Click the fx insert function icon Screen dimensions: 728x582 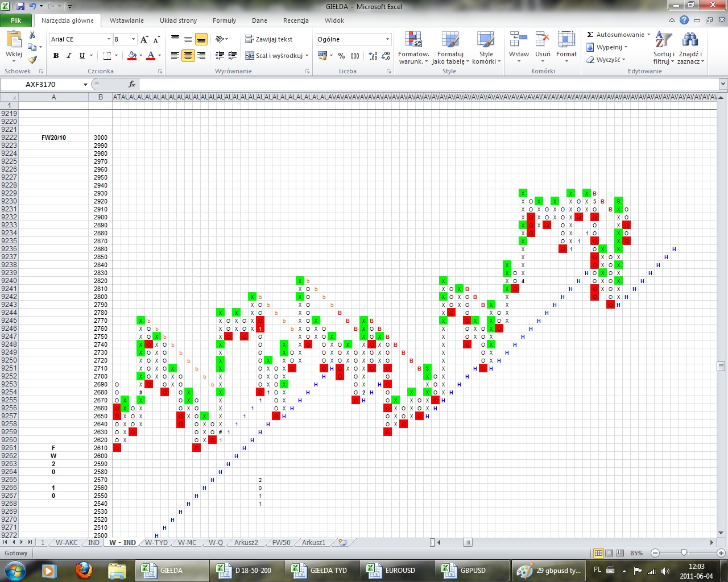point(132,84)
